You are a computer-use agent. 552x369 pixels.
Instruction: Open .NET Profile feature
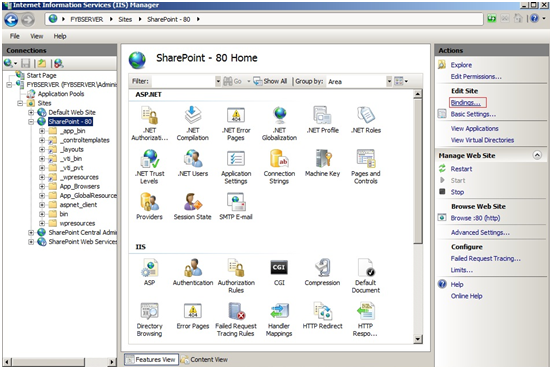(322, 120)
